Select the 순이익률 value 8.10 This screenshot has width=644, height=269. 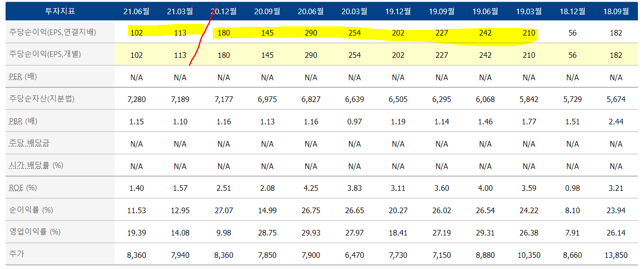(x=573, y=210)
